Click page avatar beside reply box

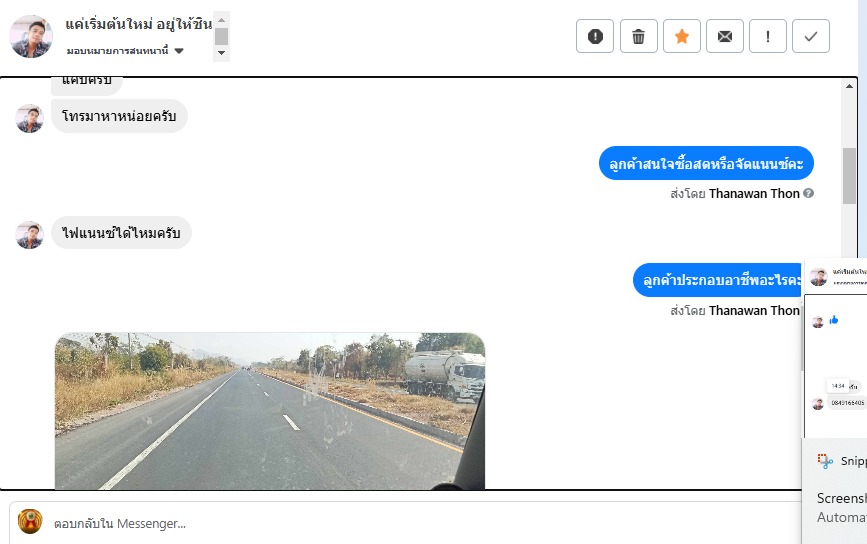30,521
